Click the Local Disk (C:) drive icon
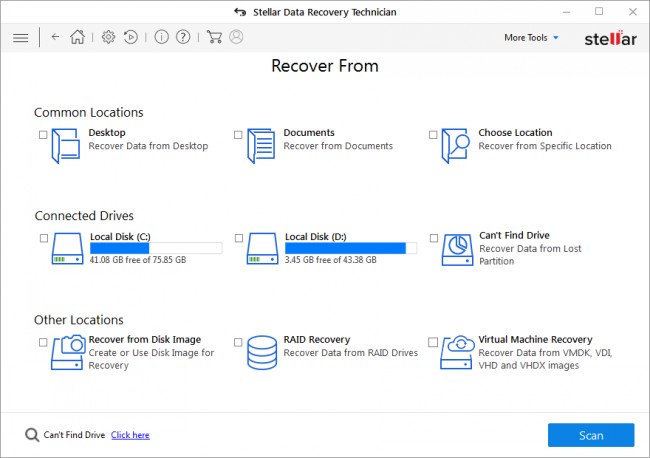650x458 pixels. click(x=67, y=248)
